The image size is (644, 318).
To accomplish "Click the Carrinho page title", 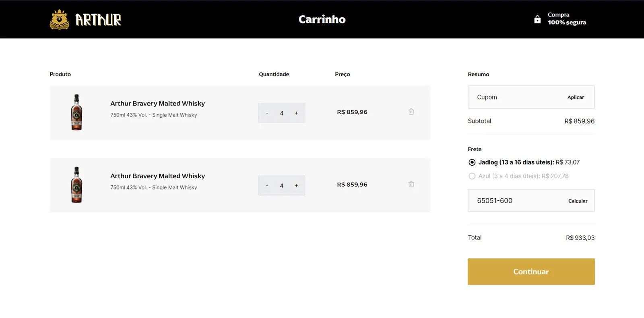I will tap(322, 19).
